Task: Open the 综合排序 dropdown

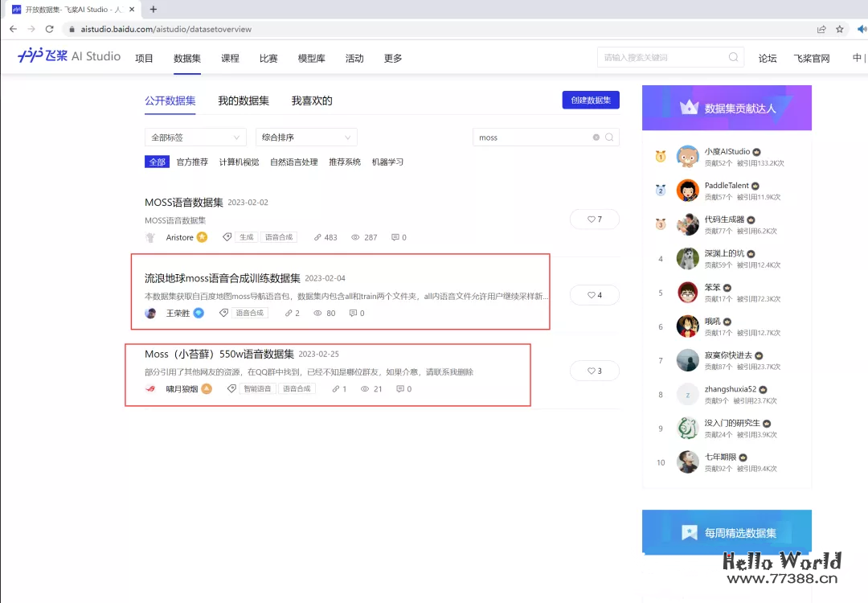Action: click(x=305, y=137)
